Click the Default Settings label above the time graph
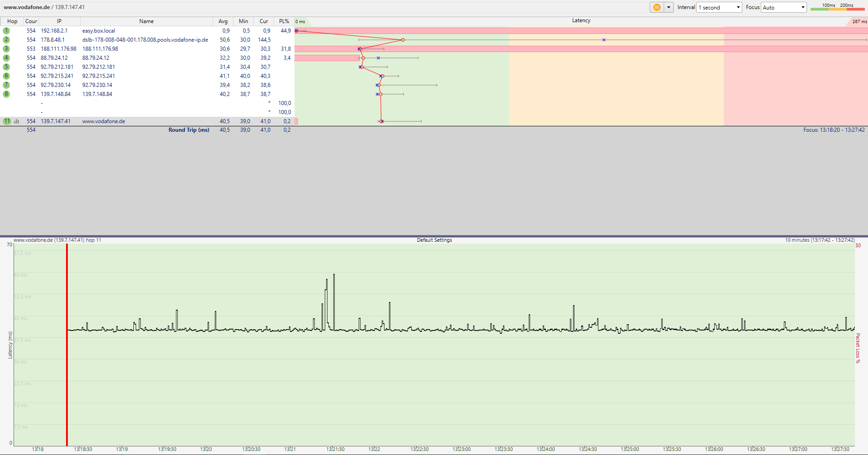Image resolution: width=868 pixels, height=455 pixels. [x=434, y=240]
